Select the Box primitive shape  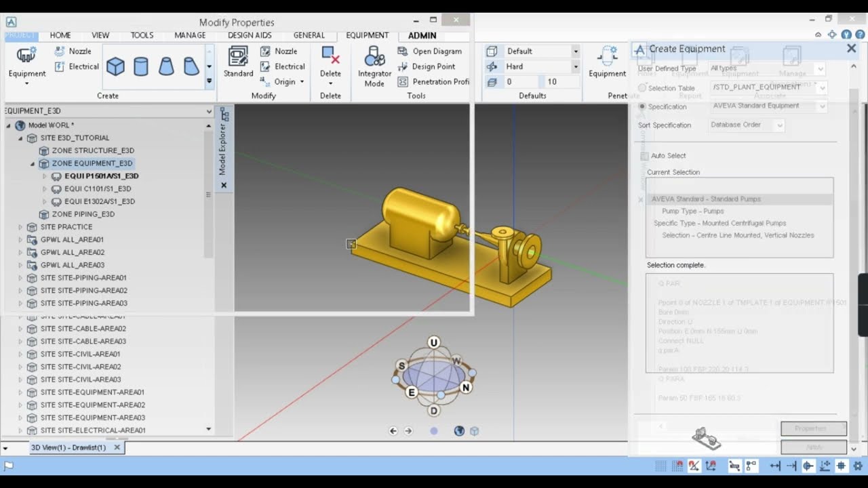pyautogui.click(x=116, y=66)
